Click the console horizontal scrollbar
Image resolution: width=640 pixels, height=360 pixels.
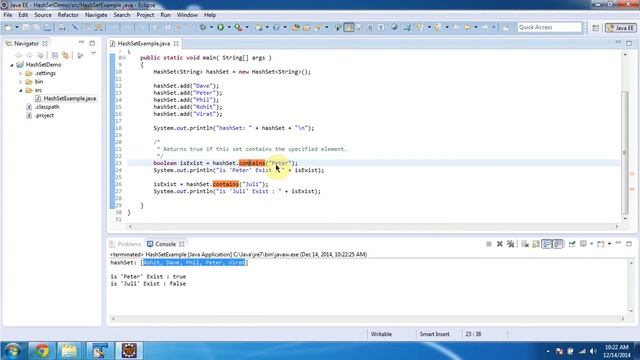tap(368, 319)
